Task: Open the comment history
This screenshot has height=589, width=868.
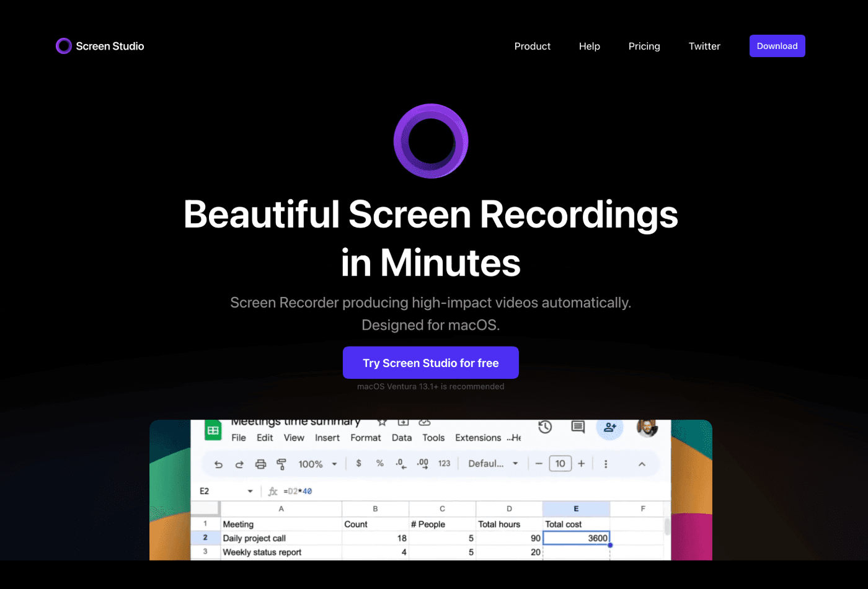Action: tap(577, 427)
